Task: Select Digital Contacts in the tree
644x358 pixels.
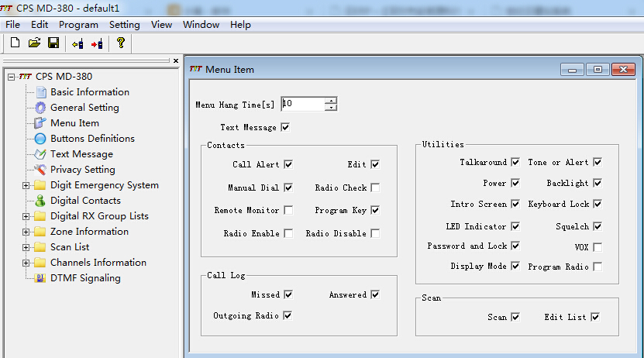Action: click(85, 201)
